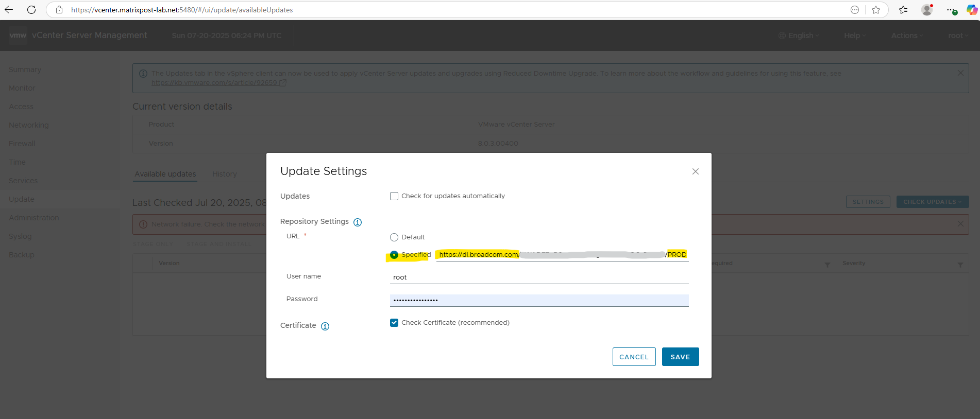Save the update settings
The image size is (980, 419).
point(680,357)
